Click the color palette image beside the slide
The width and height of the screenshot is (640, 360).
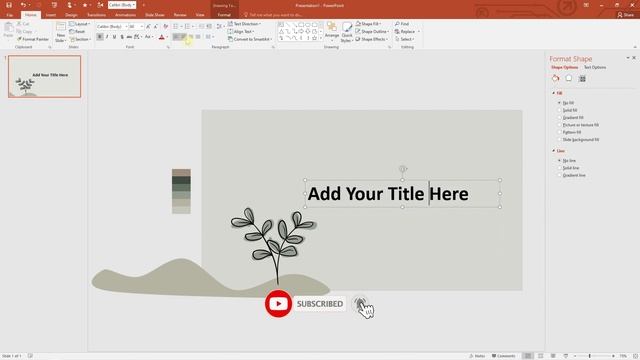click(x=181, y=191)
